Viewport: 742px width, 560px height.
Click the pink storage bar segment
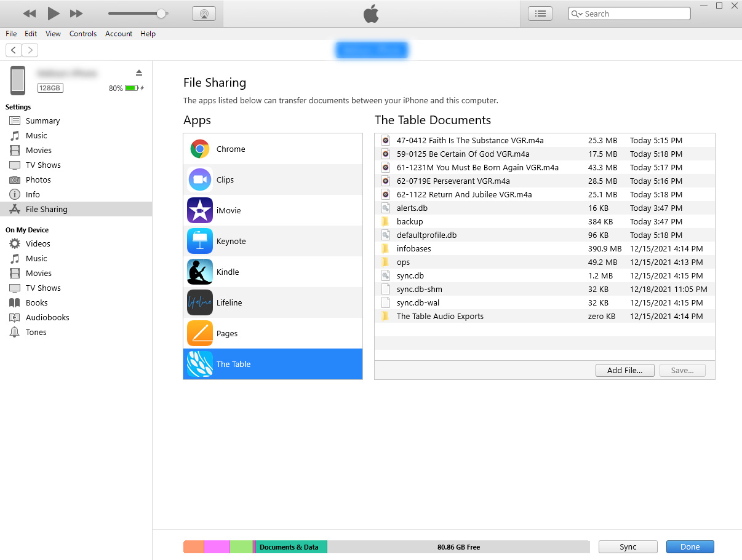pyautogui.click(x=217, y=546)
